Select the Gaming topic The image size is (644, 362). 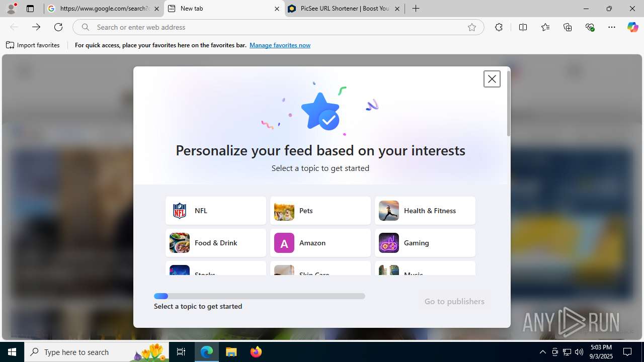point(425,243)
